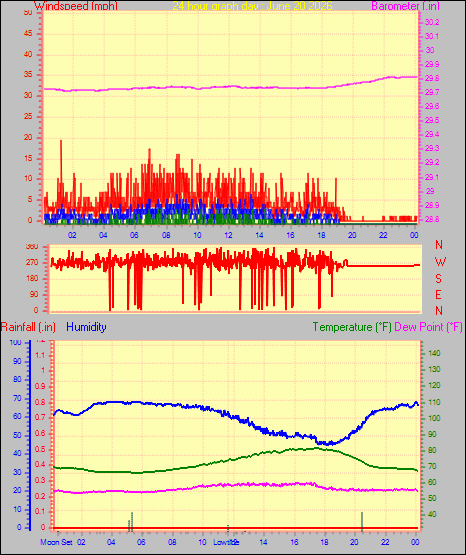Select the "24 hour graph day : June 20 2026" heading
Image resolution: width=466 pixels, height=555 pixels.
pyautogui.click(x=253, y=6)
